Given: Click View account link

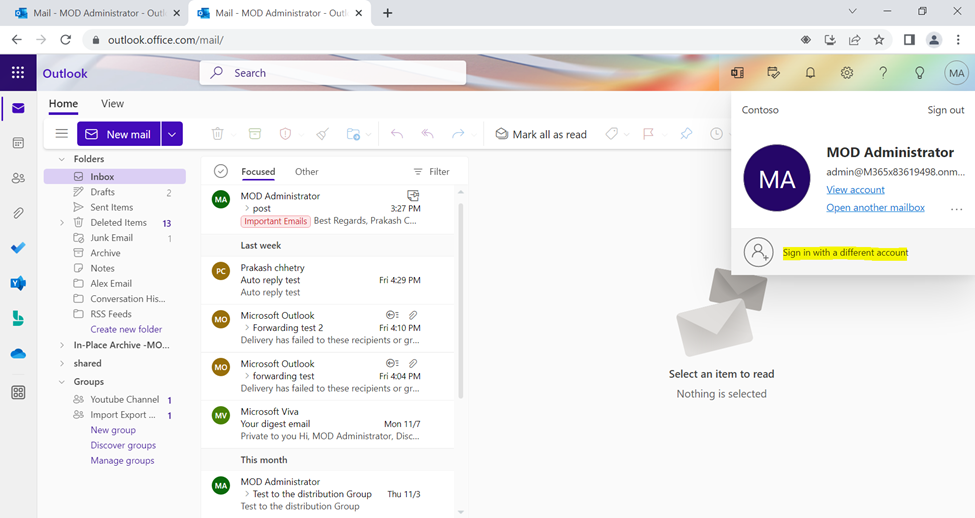Looking at the screenshot, I should tap(855, 190).
